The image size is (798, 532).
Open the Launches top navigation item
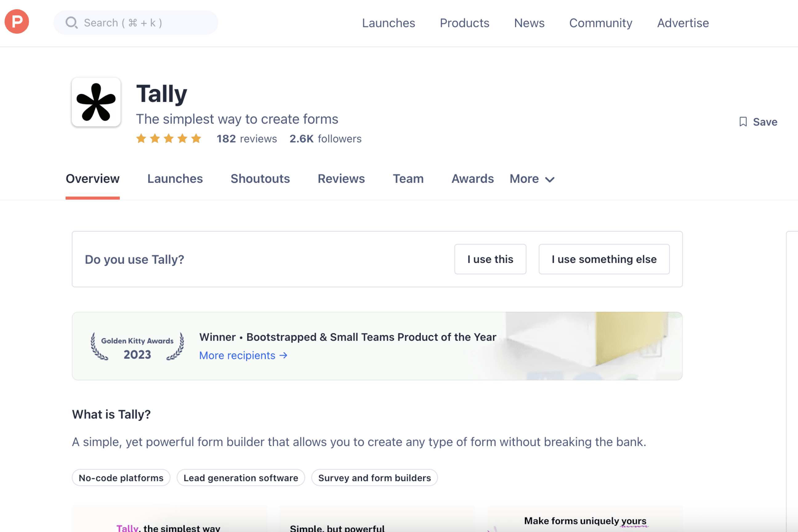(x=389, y=23)
